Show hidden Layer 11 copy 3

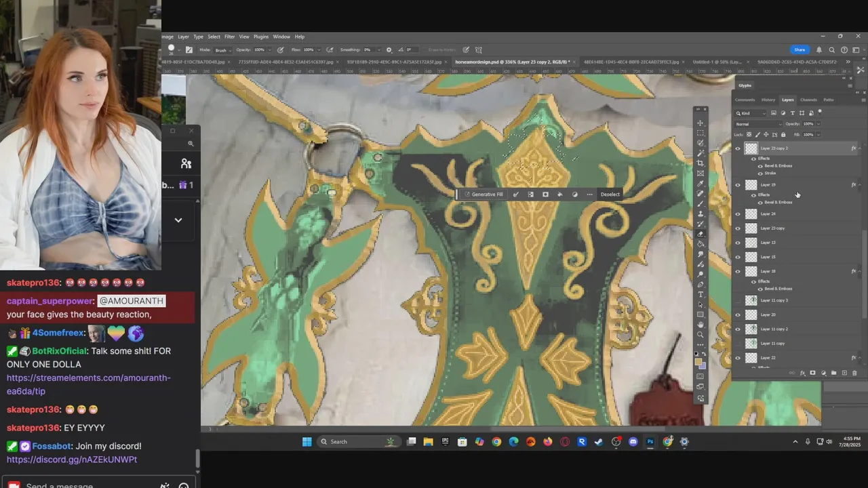[738, 300]
